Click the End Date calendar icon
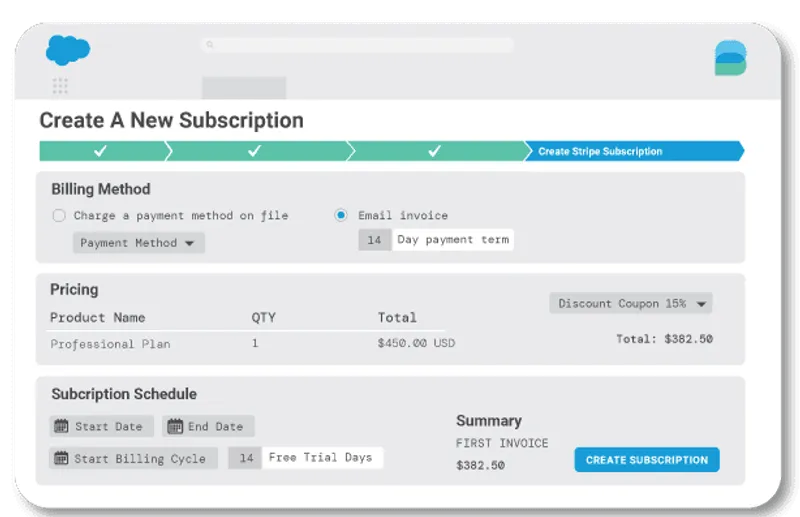 pos(175,426)
